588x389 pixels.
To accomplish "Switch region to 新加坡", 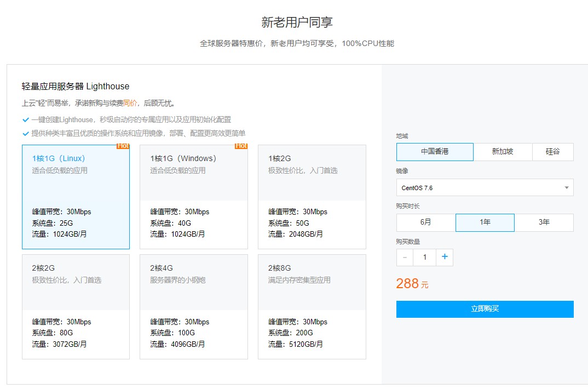I will (x=503, y=152).
